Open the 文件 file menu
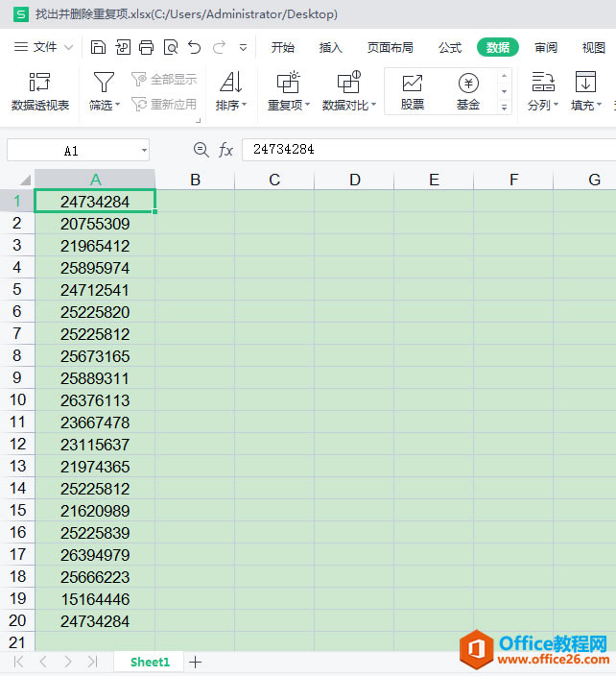616x676 pixels. pyautogui.click(x=44, y=47)
